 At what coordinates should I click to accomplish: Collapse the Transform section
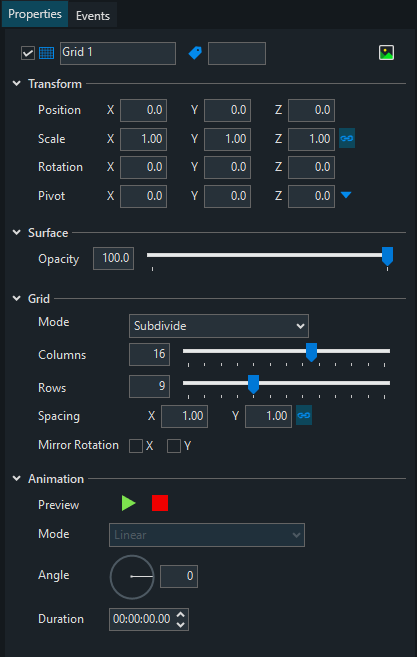tap(17, 83)
